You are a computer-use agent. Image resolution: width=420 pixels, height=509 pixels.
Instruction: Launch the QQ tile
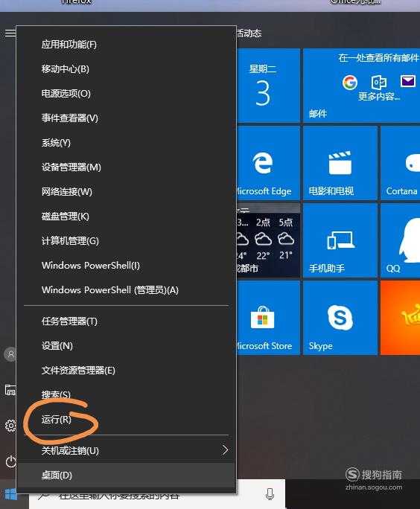(x=400, y=240)
